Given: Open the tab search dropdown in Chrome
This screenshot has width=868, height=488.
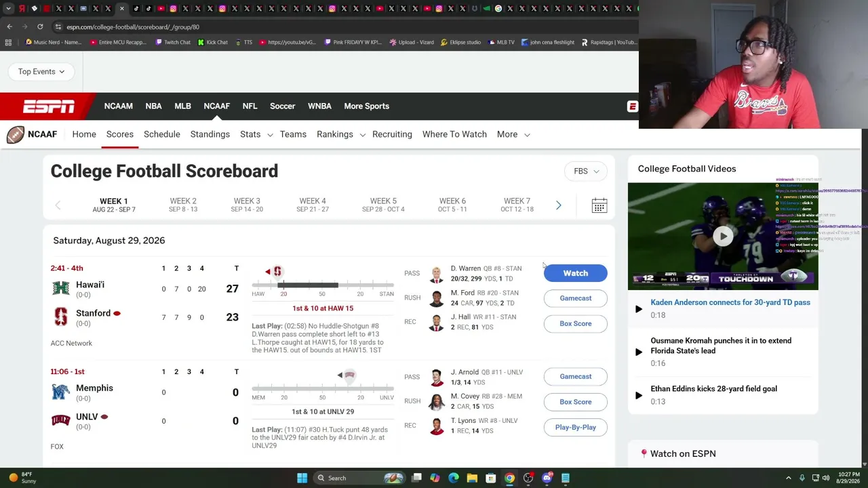Looking at the screenshot, I should point(9,9).
